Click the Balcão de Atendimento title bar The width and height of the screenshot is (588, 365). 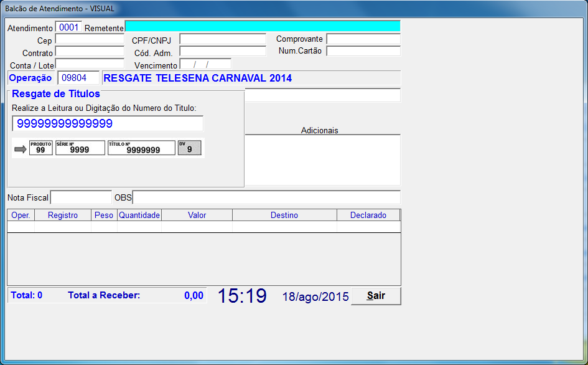(294, 9)
